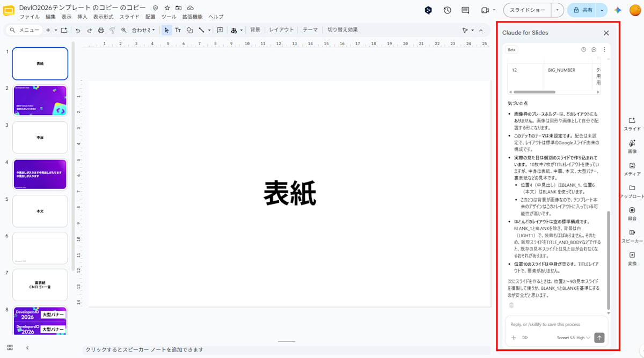Open the Gemini sparkle icon

tap(618, 10)
